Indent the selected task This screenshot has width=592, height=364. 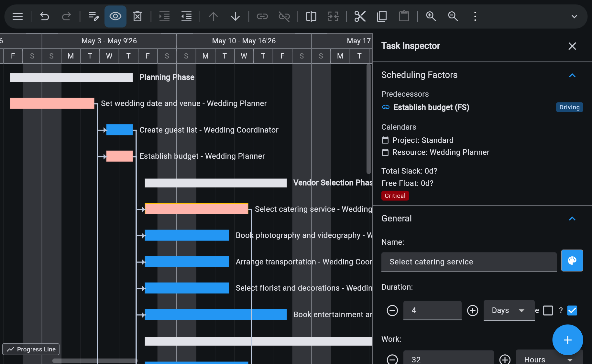(x=164, y=16)
